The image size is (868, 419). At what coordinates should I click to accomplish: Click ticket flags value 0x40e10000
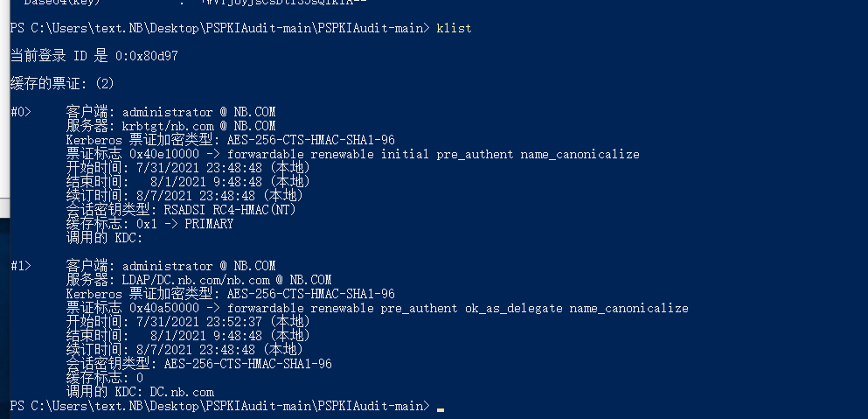click(x=163, y=154)
